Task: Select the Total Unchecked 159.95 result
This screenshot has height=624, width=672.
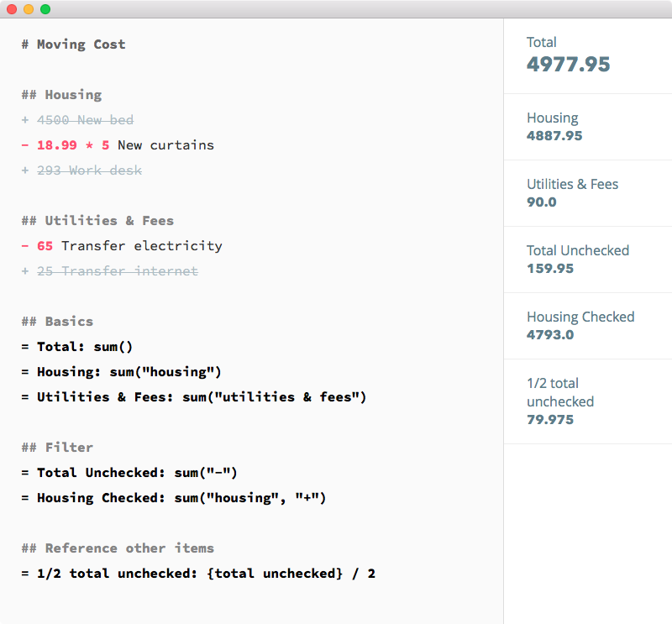Action: 588,260
